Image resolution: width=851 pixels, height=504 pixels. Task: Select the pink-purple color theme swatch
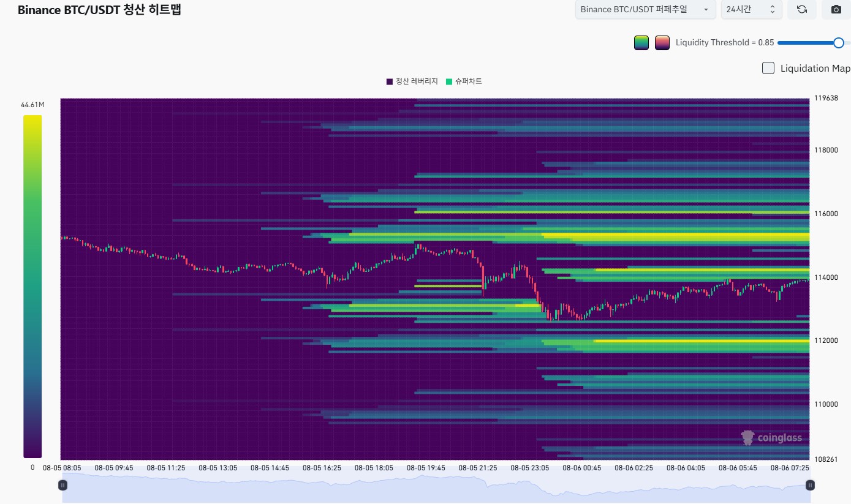pos(662,43)
